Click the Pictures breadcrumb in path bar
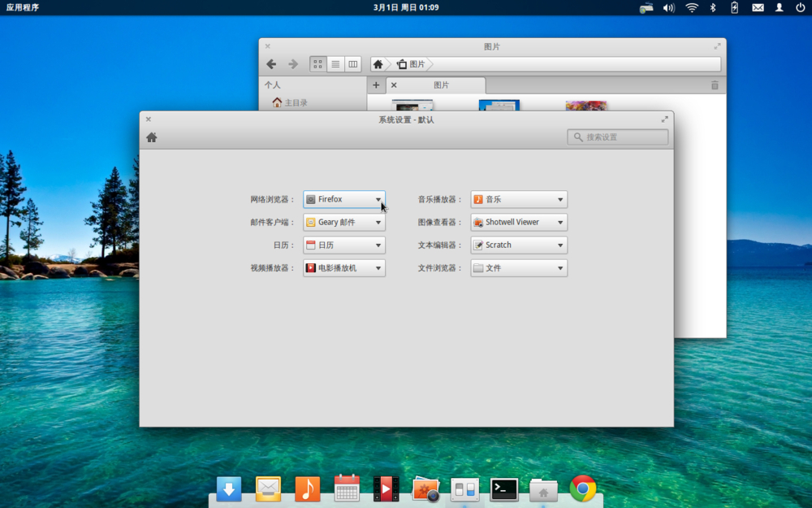This screenshot has height=508, width=812. pos(411,63)
